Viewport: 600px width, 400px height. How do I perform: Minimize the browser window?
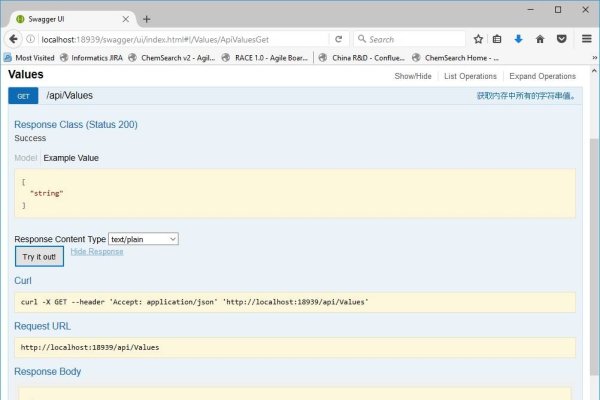[530, 10]
